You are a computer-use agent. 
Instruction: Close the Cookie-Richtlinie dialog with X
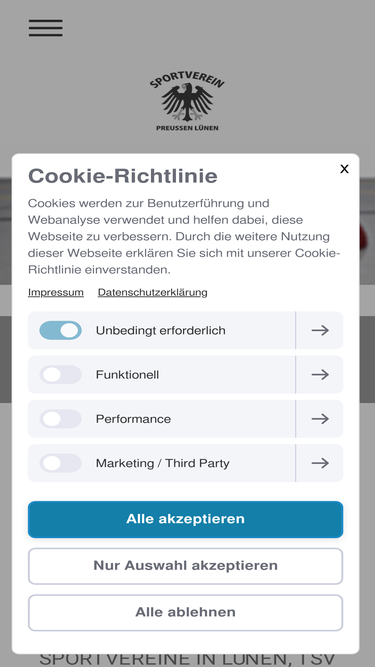tap(344, 169)
